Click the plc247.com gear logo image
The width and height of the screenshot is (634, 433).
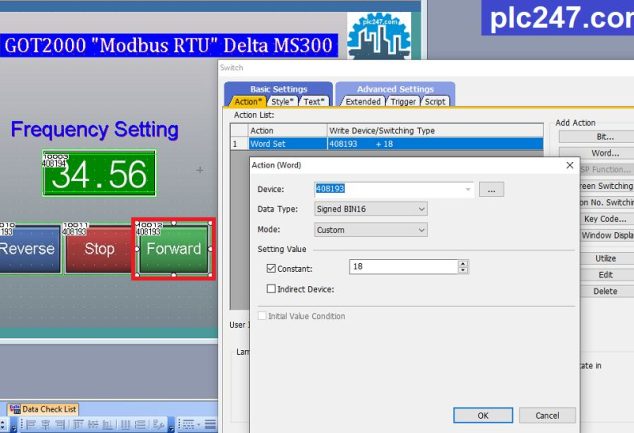click(379, 36)
